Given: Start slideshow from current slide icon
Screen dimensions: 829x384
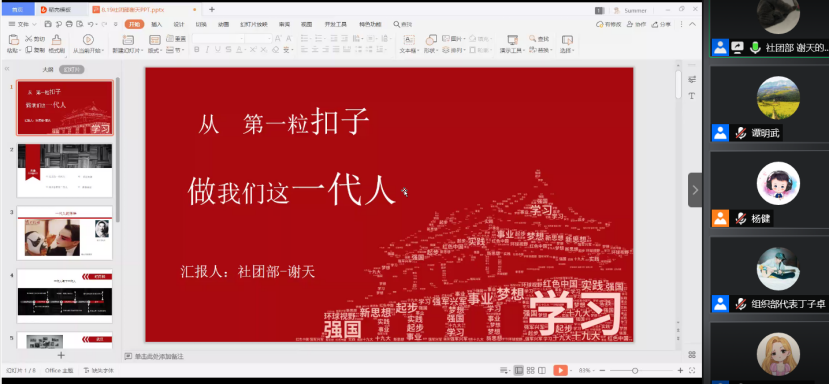Looking at the screenshot, I should point(88,39).
